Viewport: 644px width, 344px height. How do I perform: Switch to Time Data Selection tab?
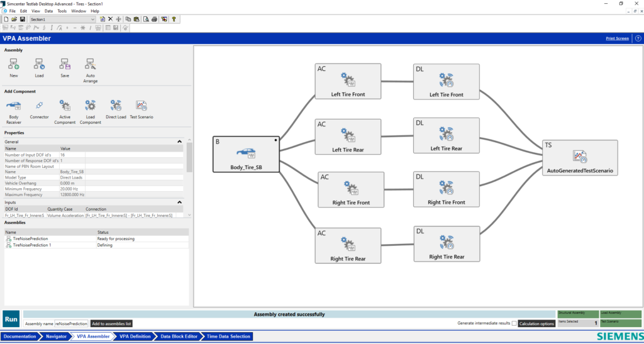coord(228,336)
